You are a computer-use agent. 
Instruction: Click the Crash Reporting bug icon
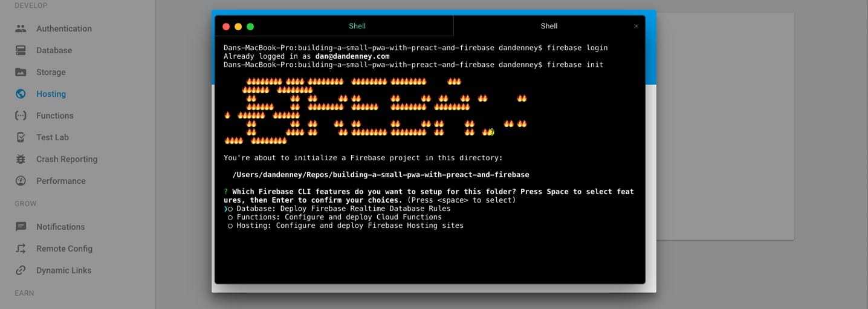[21, 159]
